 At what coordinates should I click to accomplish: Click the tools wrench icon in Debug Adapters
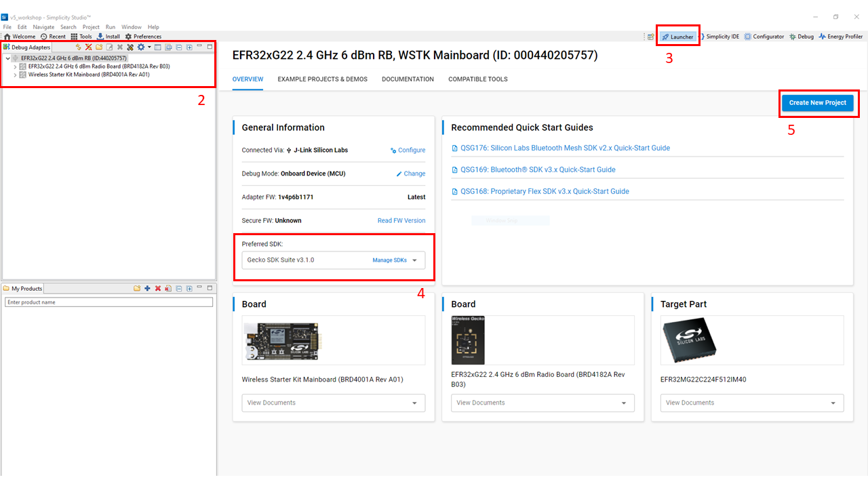pyautogui.click(x=130, y=47)
